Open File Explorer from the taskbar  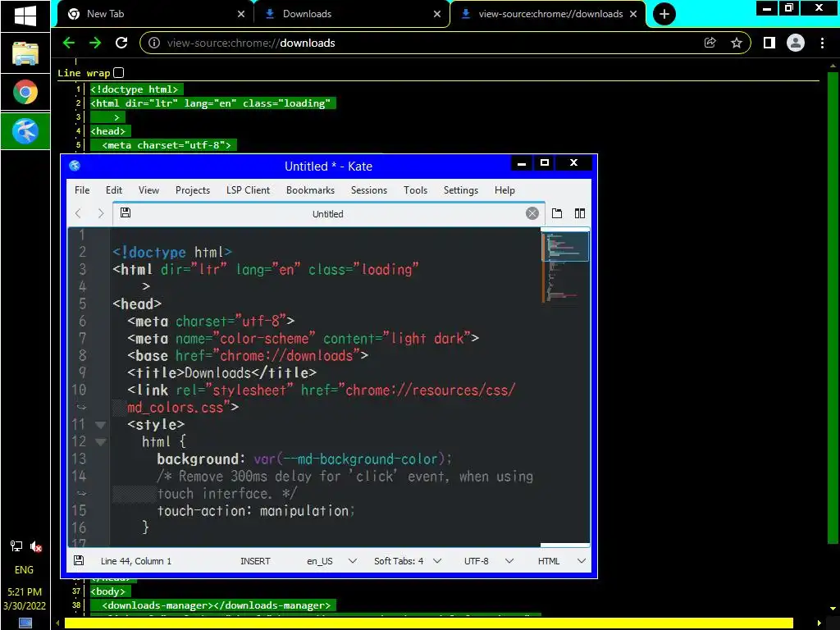pos(25,53)
